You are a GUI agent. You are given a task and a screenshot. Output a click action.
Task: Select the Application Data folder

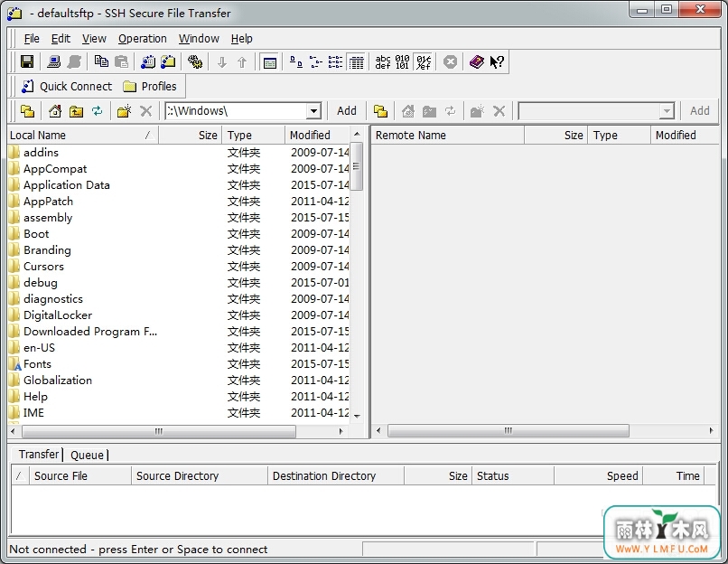click(x=67, y=185)
